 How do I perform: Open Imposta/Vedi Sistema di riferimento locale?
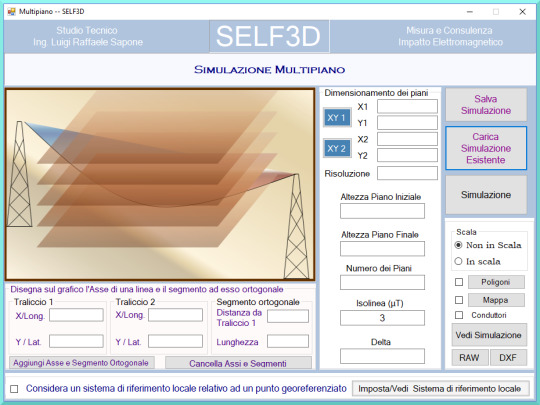click(440, 388)
